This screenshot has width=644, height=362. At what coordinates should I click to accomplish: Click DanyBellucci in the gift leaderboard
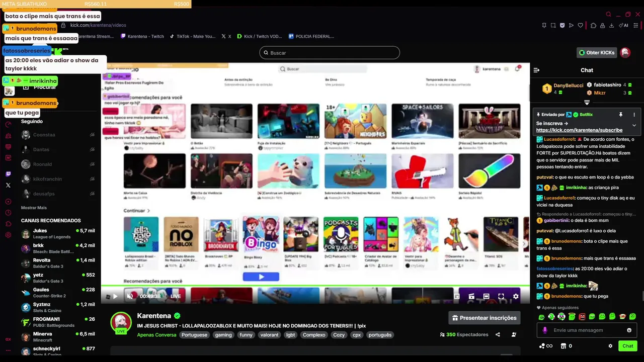[569, 86]
